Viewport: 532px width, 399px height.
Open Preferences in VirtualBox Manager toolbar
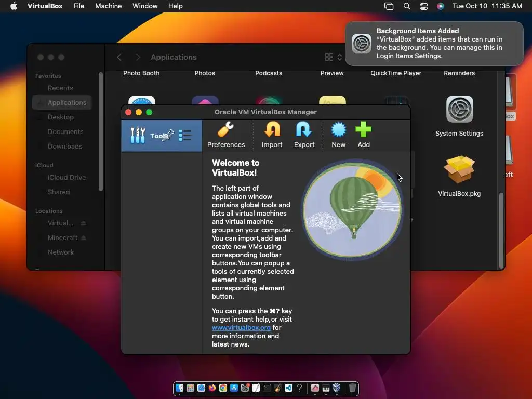(x=226, y=135)
